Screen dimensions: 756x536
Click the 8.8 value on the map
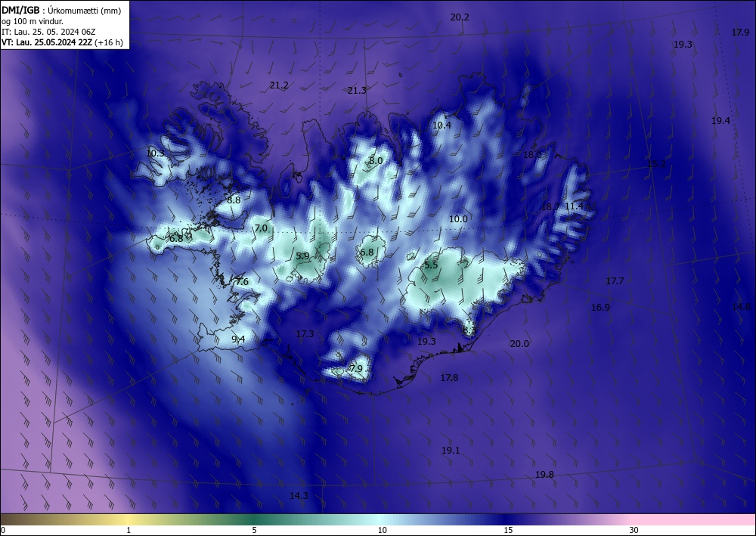coord(234,200)
